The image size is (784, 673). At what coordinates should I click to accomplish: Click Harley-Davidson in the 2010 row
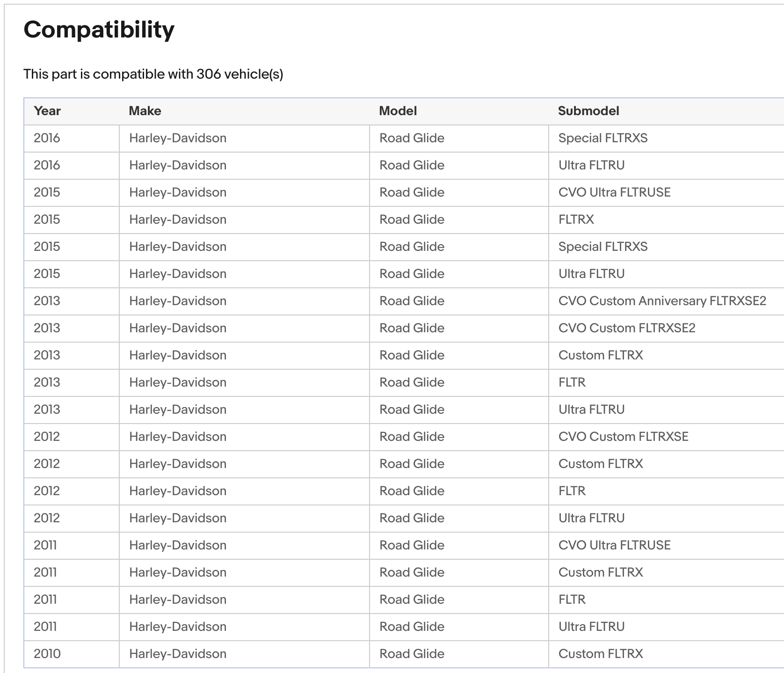pos(178,654)
